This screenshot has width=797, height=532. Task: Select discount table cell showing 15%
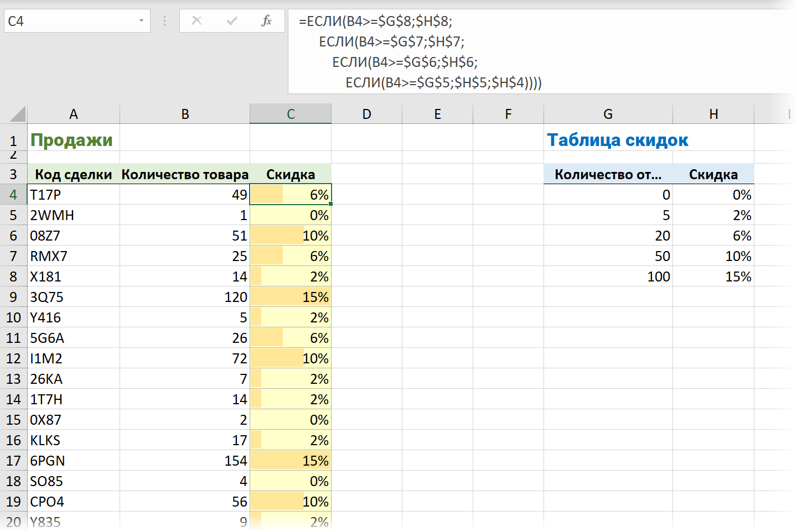[x=713, y=277]
